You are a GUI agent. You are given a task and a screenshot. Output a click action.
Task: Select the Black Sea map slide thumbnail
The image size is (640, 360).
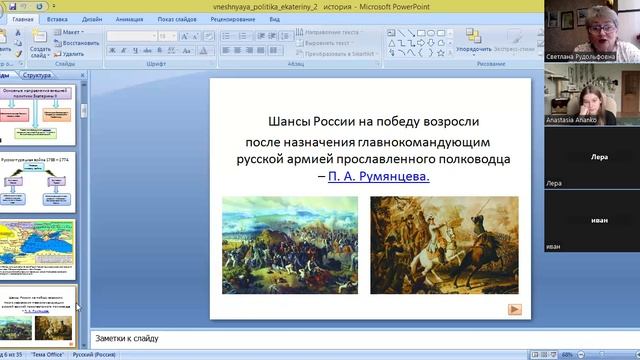coord(37,250)
